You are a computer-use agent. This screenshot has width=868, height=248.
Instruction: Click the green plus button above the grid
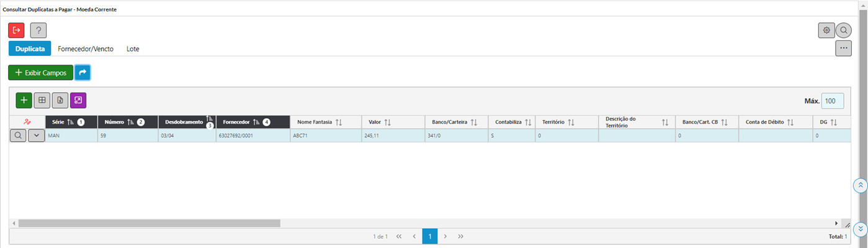[24, 100]
